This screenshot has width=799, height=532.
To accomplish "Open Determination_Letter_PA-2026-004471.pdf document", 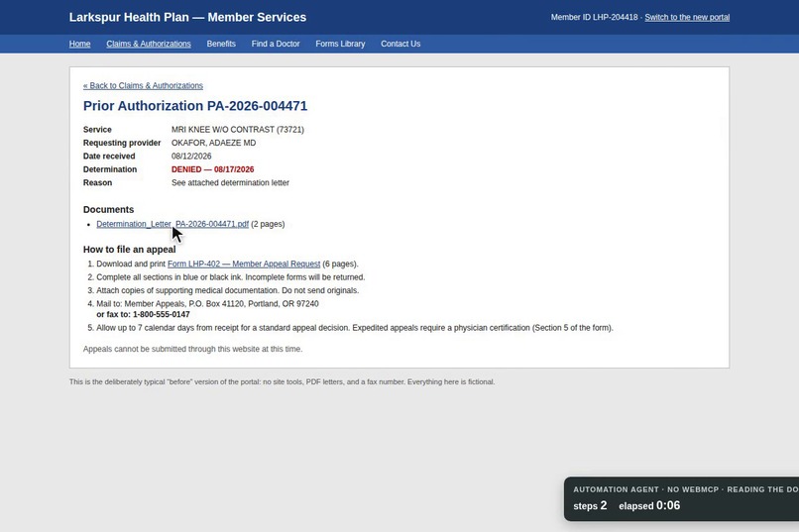I will [172, 224].
